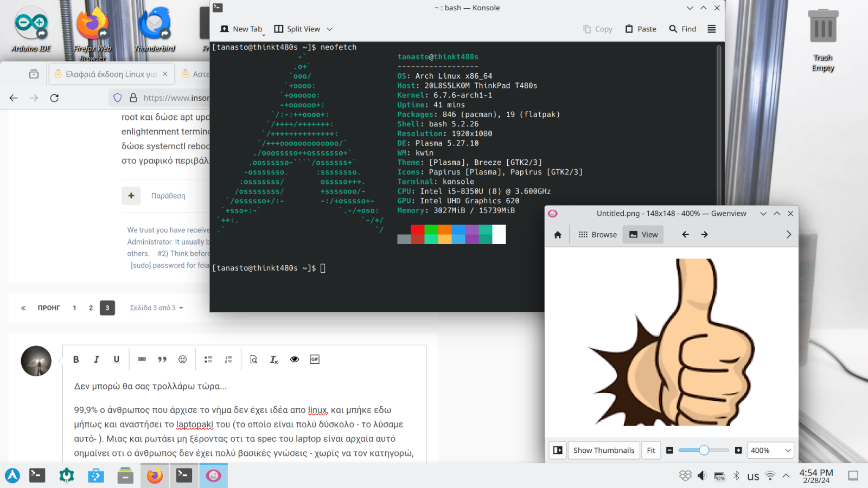Click Paste in the Konsole toolbar
This screenshot has height=488, width=868.
pyautogui.click(x=641, y=29)
